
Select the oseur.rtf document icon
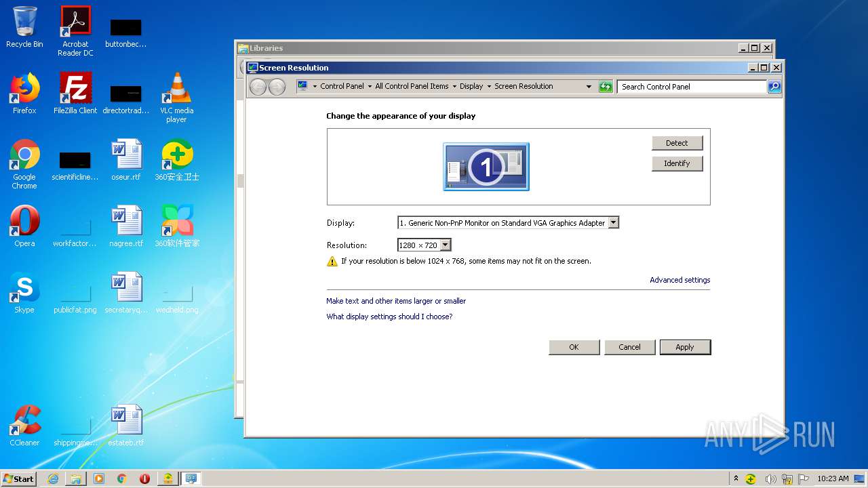click(x=126, y=160)
